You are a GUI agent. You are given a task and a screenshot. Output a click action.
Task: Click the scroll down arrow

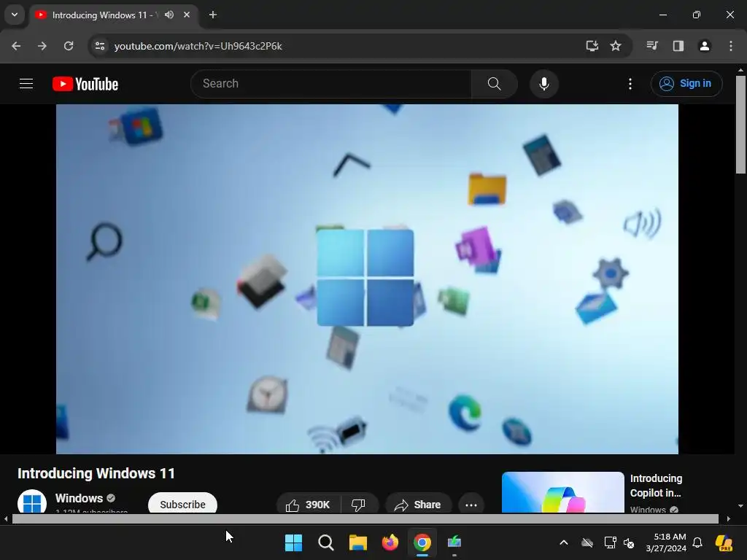[740, 506]
